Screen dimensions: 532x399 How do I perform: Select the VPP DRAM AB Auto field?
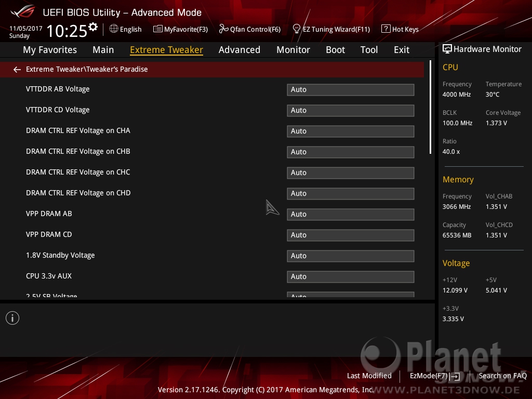point(351,215)
